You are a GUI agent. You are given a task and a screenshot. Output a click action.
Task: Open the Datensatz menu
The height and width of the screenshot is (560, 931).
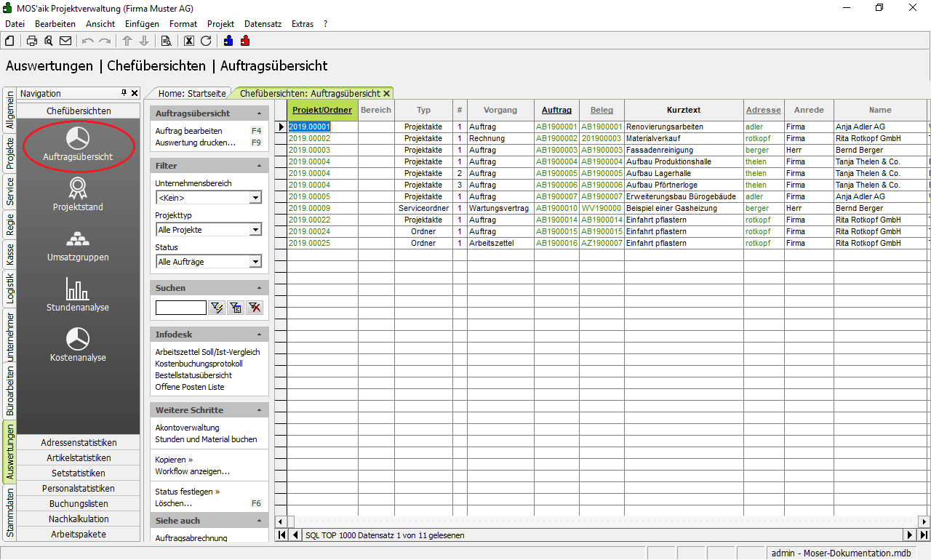click(263, 24)
